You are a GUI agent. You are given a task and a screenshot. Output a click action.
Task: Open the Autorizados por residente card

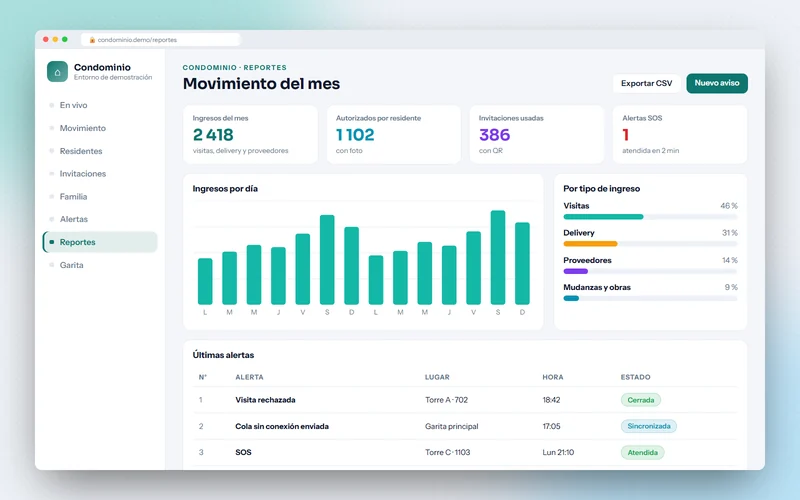click(393, 135)
